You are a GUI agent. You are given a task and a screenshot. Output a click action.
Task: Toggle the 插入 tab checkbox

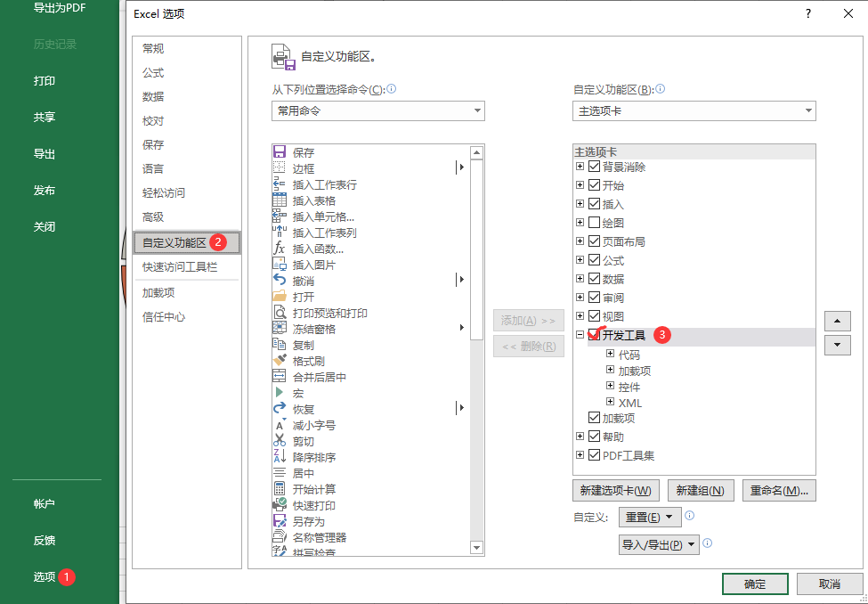[x=594, y=204]
